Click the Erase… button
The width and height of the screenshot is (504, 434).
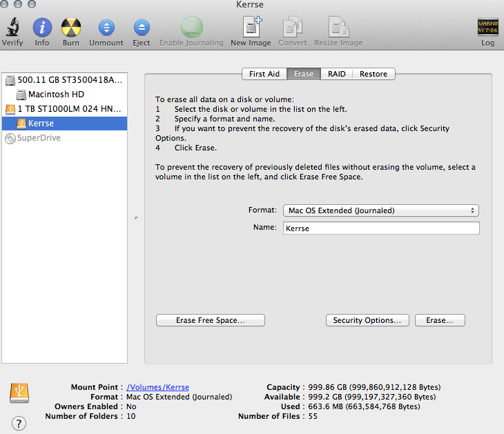click(440, 320)
